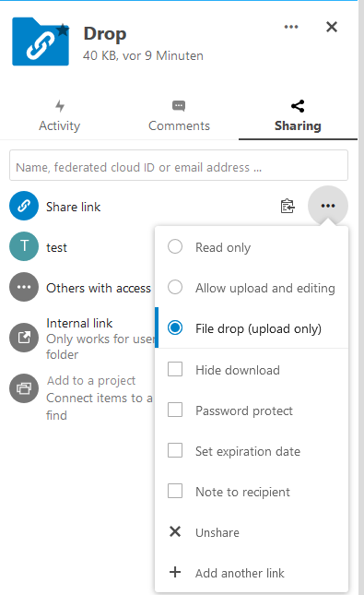Click the Add to a project icon
The image size is (364, 595).
point(24,388)
